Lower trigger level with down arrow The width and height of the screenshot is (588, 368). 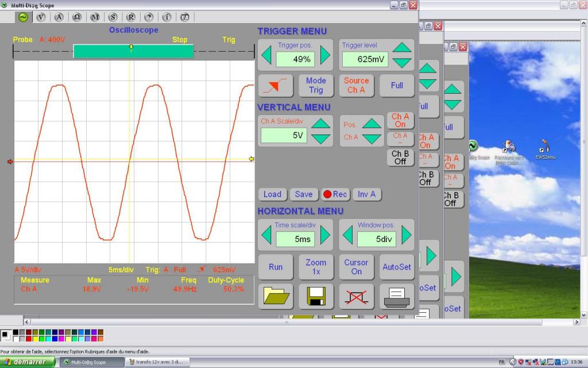pos(402,62)
